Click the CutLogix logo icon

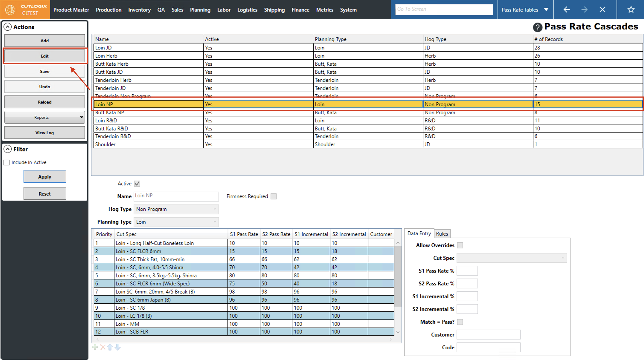(10, 10)
